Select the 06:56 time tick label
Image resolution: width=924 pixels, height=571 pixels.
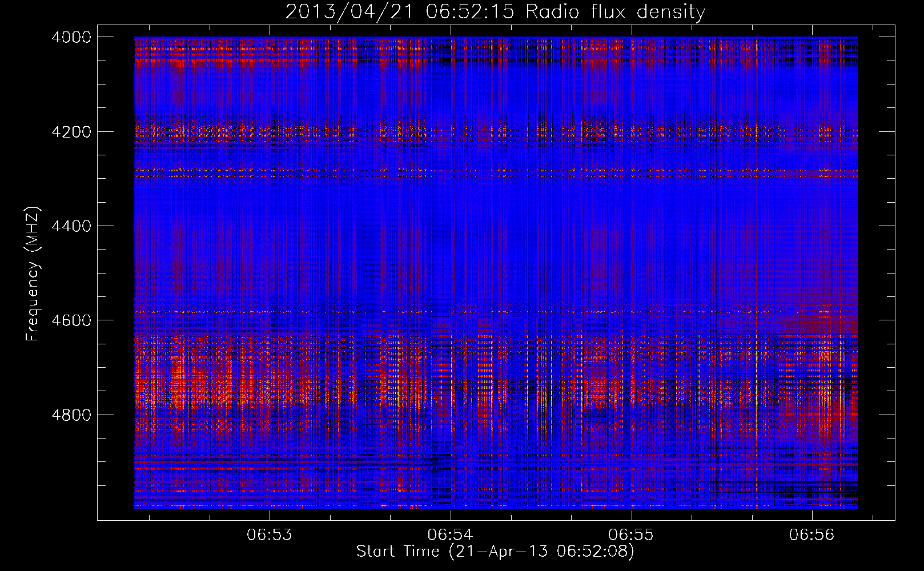click(x=812, y=534)
